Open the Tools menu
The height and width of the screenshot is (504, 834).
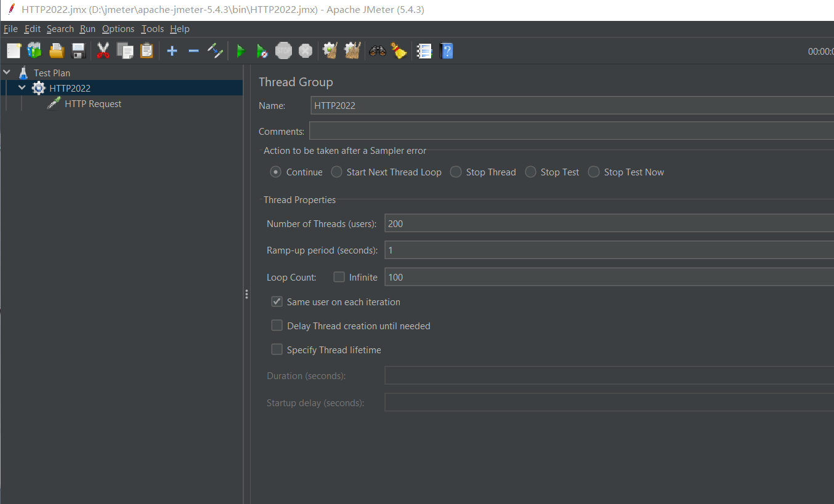pyautogui.click(x=153, y=29)
